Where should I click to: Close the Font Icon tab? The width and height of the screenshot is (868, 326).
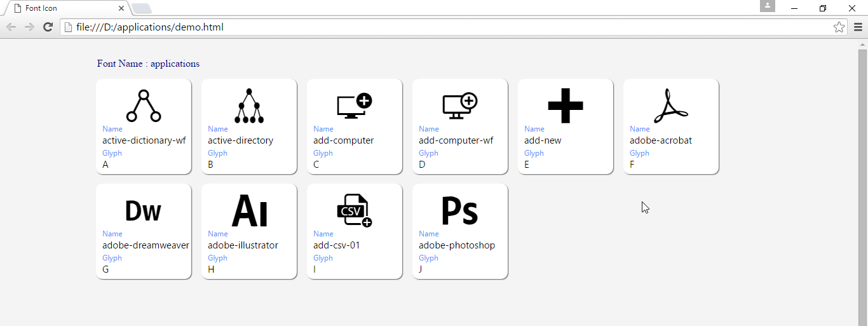(121, 8)
